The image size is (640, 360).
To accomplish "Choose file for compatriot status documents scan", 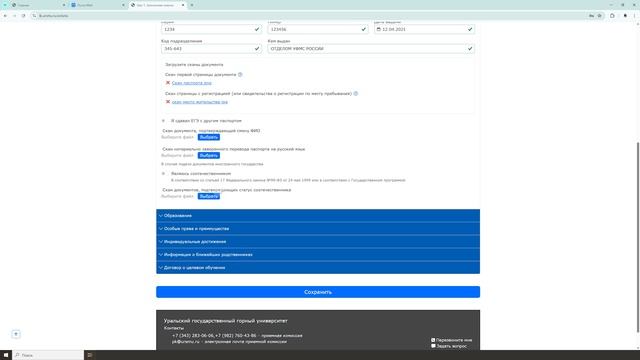I will (209, 196).
